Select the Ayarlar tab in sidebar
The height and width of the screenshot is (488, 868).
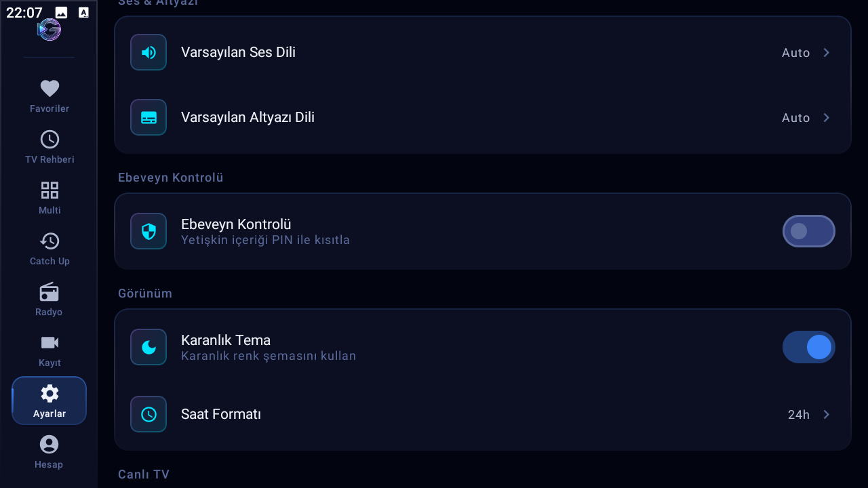click(x=50, y=401)
